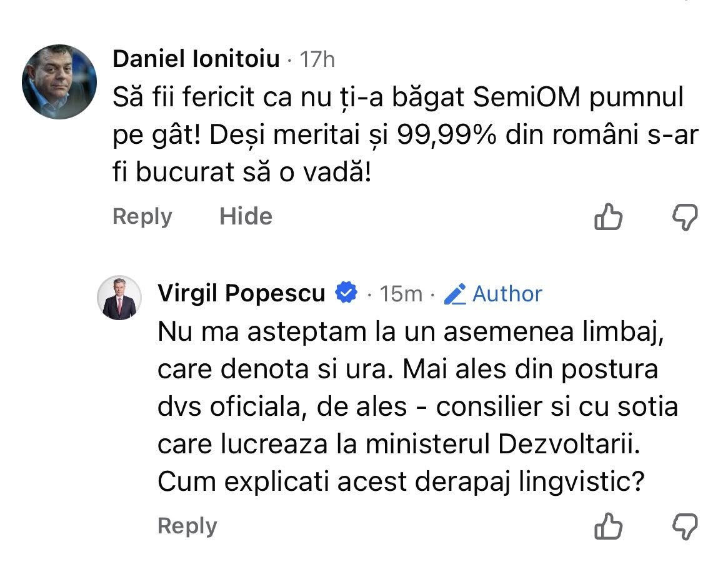Open Virgil Popescu's profile picture

click(119, 298)
